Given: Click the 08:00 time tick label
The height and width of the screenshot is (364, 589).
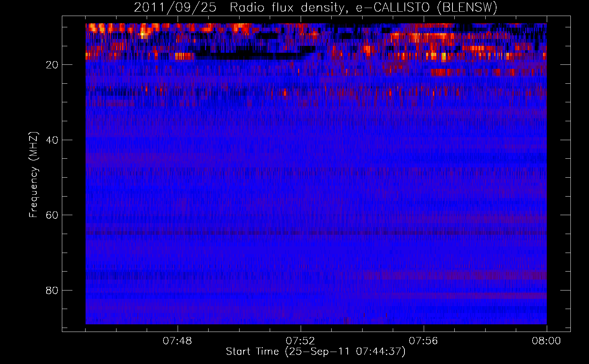Looking at the screenshot, I should [x=546, y=341].
